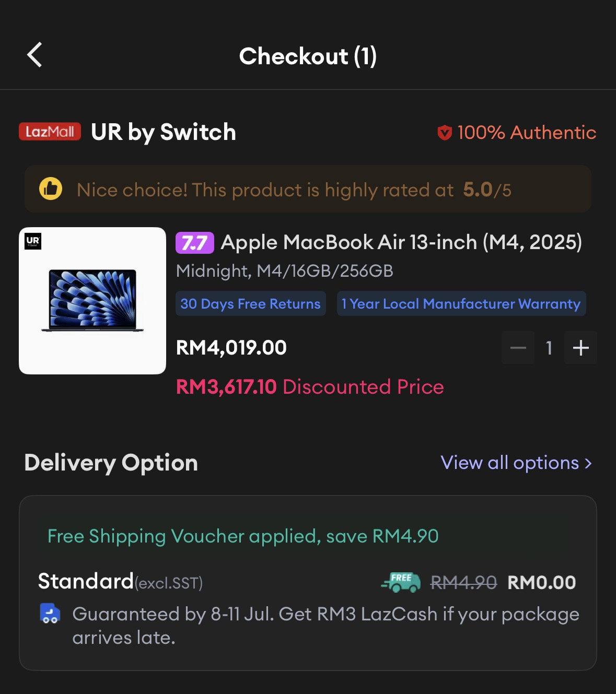This screenshot has width=616, height=694.
Task: Tap the 30 Days Free Returns tag
Action: pos(250,304)
